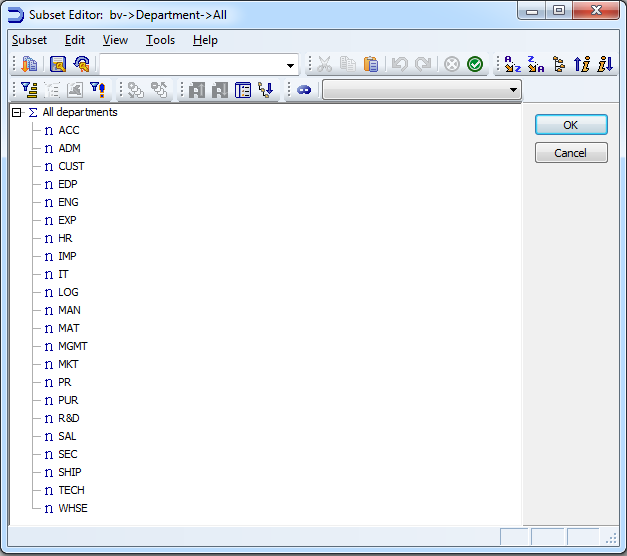Viewport: 627px width, 556px height.
Task: Click the Paste clipboard icon
Action: click(x=371, y=64)
